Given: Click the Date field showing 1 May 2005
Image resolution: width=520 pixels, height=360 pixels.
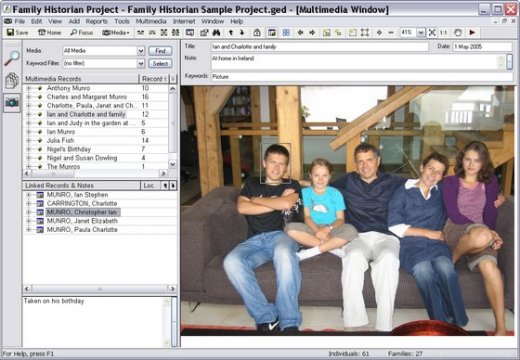Looking at the screenshot, I should pos(482,47).
